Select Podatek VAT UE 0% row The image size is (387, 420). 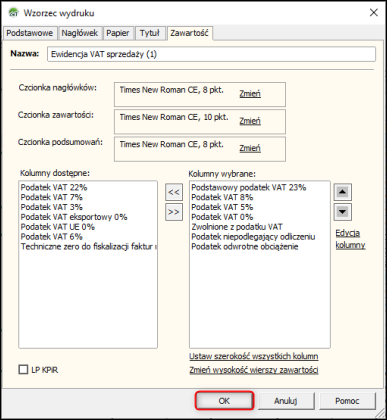pos(88,227)
